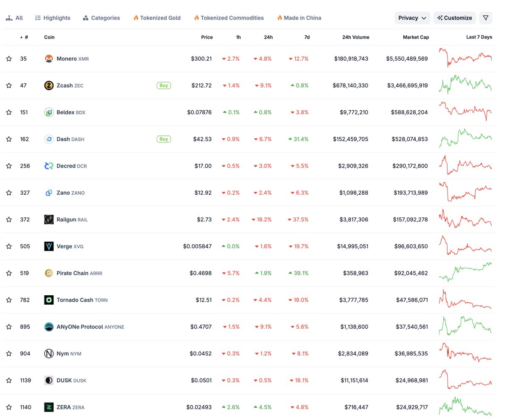The image size is (509, 420).
Task: Favorite Monero with its star icon
Action: (x=9, y=59)
